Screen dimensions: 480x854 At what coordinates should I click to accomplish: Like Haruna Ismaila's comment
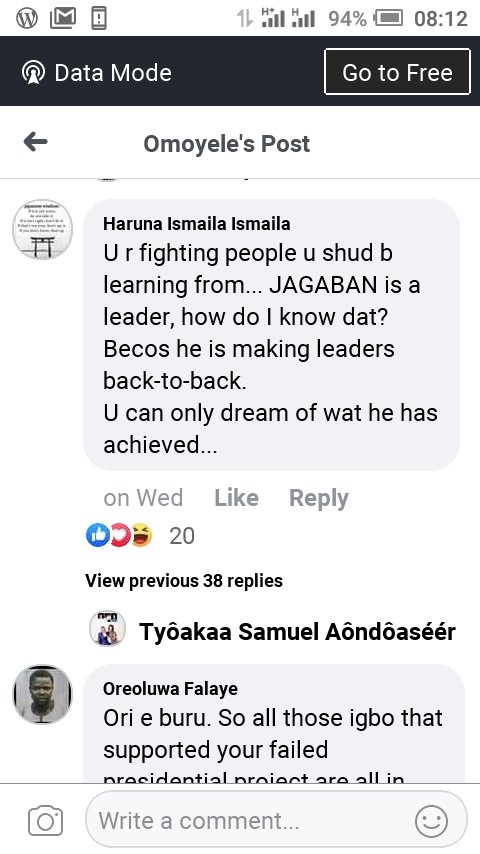coord(236,497)
